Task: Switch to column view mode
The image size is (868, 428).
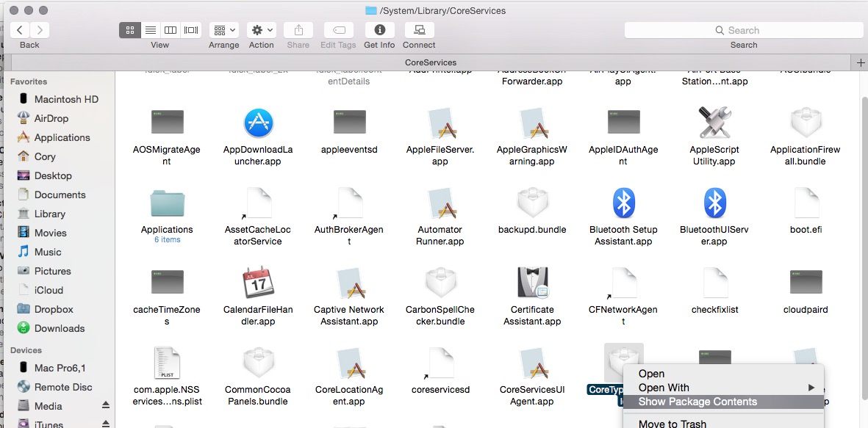Action: 171,30
